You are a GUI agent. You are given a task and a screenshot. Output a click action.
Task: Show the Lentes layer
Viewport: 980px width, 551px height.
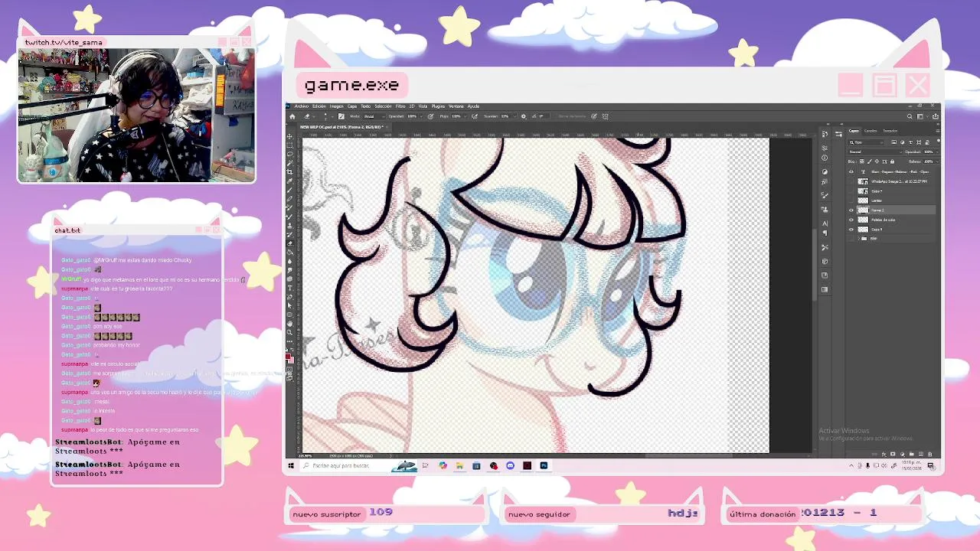coord(851,201)
